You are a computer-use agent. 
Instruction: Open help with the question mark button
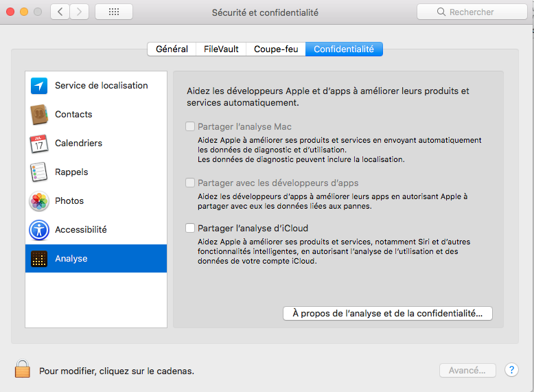coord(511,370)
